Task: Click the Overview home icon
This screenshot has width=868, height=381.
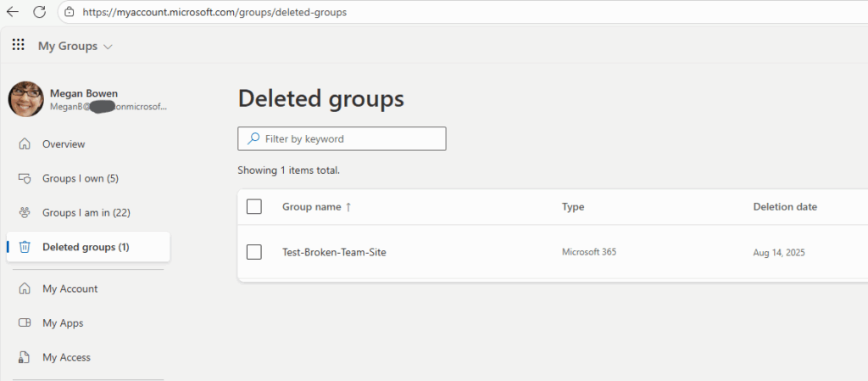Action: click(x=25, y=144)
